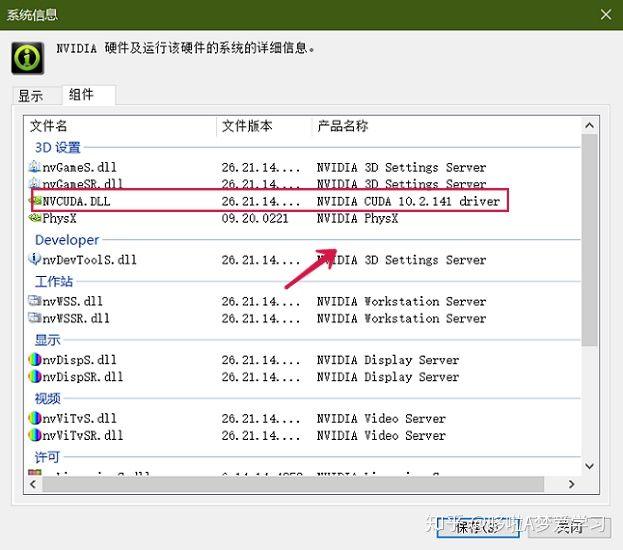Select the NVCUDA.DLL file name

(76, 201)
